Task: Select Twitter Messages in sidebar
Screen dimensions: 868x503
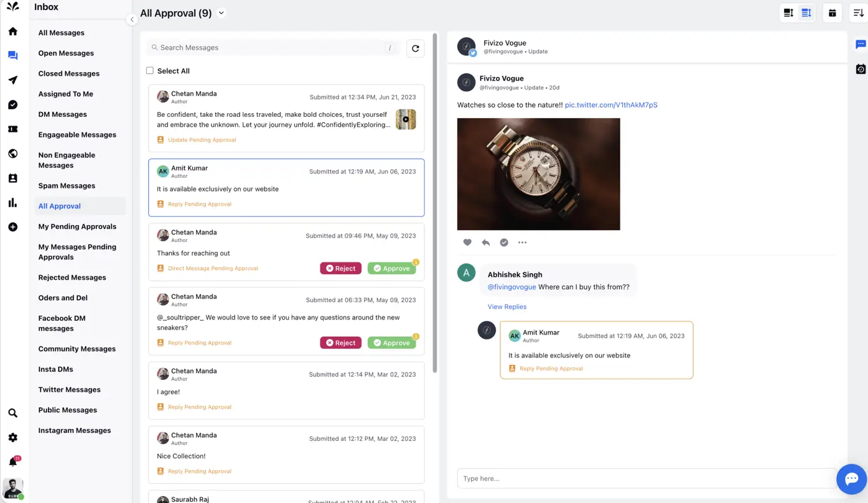Action: [69, 390]
